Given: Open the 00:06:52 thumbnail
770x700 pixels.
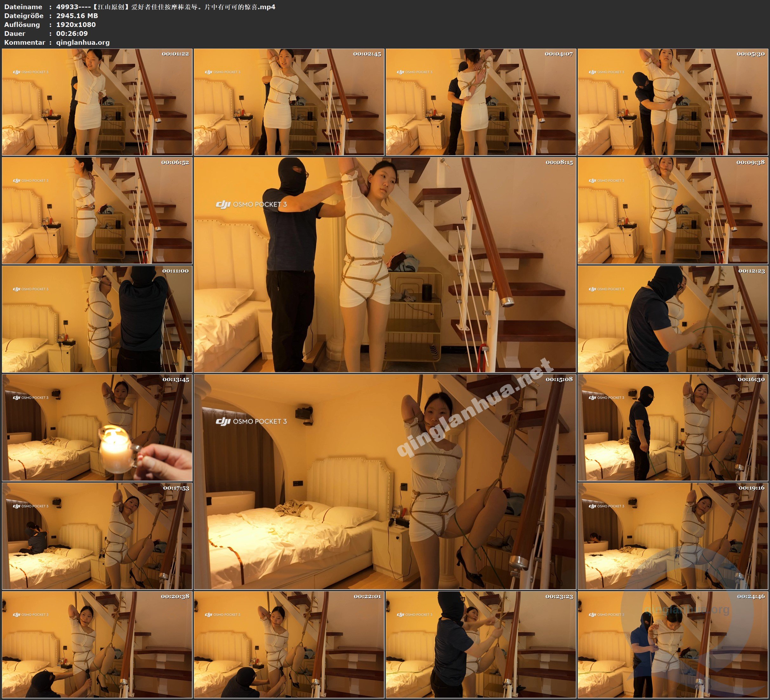Looking at the screenshot, I should 97,210.
